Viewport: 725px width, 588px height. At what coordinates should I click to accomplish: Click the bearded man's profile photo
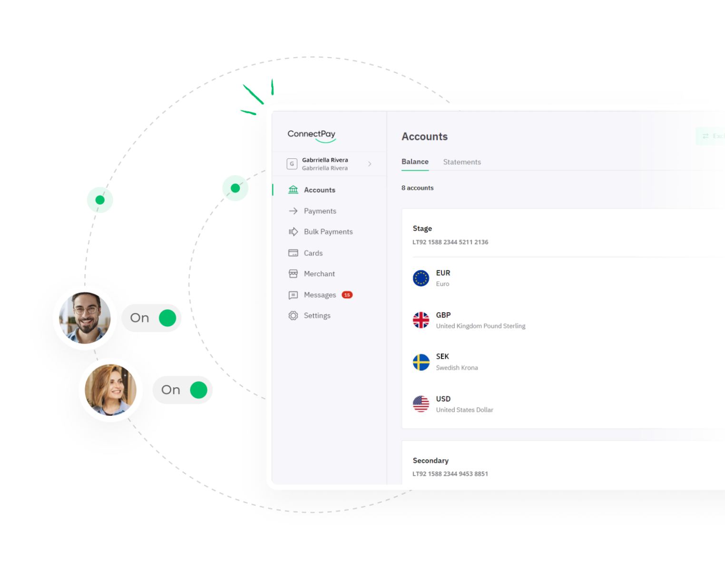(x=85, y=318)
